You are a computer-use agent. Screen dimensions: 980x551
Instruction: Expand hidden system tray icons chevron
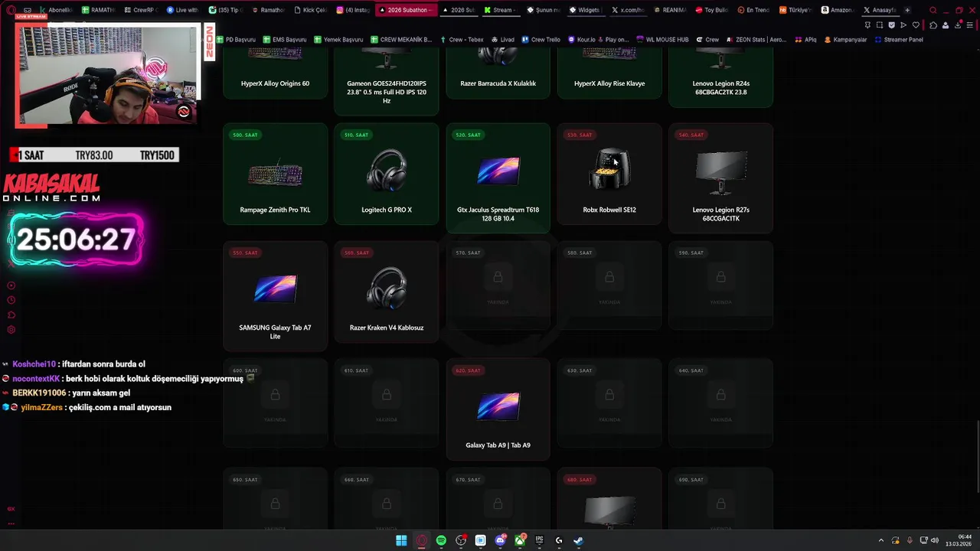click(880, 540)
